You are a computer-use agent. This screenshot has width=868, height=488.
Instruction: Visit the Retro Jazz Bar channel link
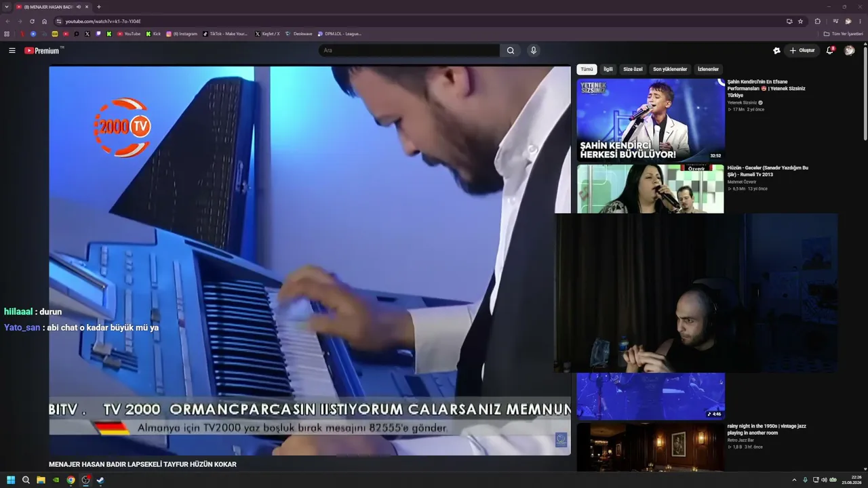741,440
